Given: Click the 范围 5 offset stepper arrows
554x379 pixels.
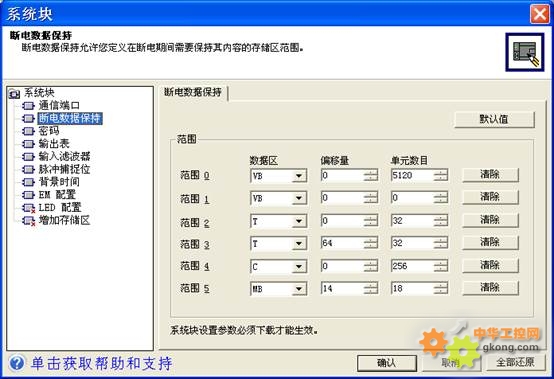Looking at the screenshot, I should pos(370,289).
